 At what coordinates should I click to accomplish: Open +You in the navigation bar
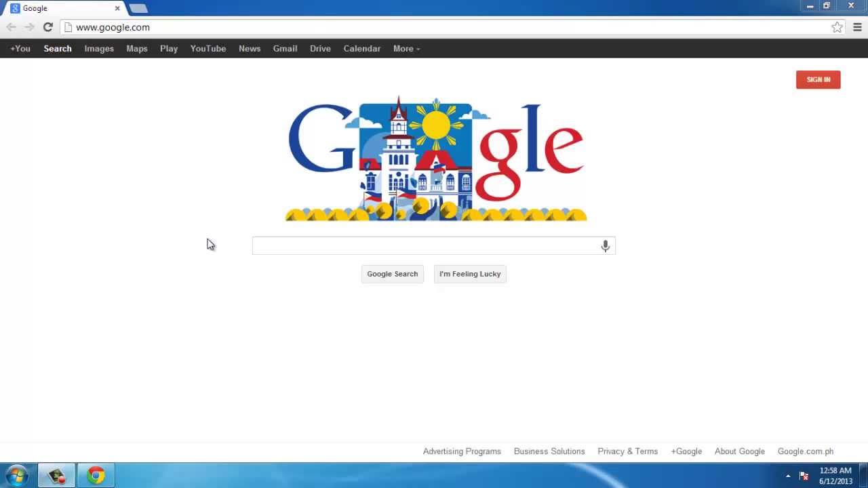click(20, 48)
